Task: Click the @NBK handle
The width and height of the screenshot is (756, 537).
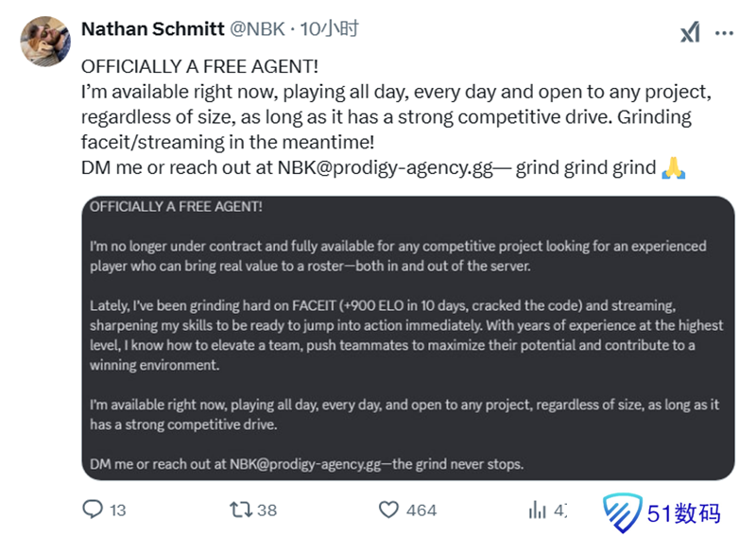Action: click(x=258, y=29)
